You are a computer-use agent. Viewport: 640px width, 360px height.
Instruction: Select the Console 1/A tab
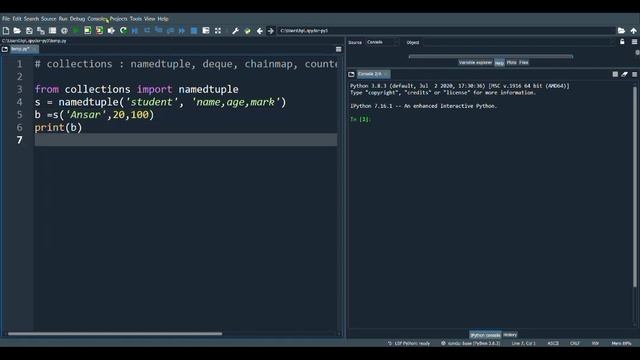click(373, 74)
